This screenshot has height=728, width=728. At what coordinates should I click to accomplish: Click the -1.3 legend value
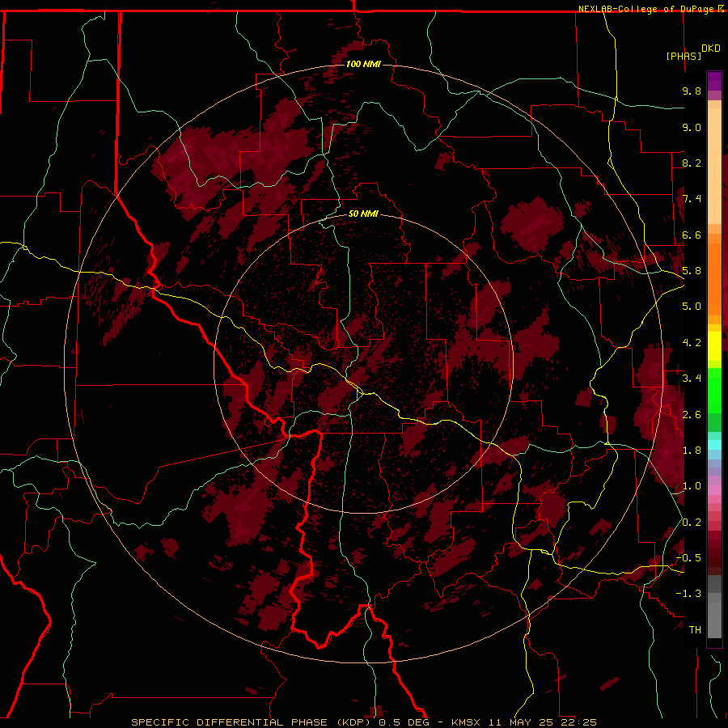(x=688, y=594)
